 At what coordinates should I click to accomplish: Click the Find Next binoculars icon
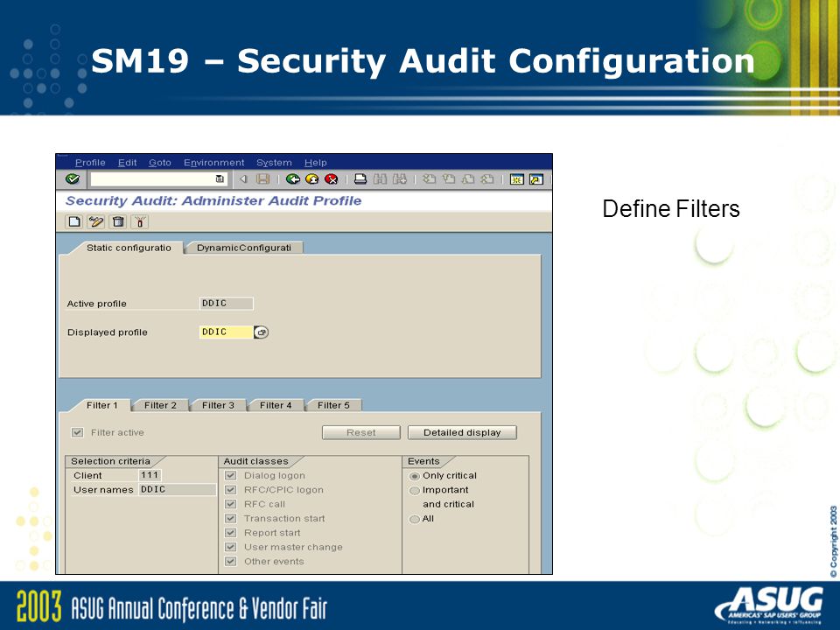(400, 178)
